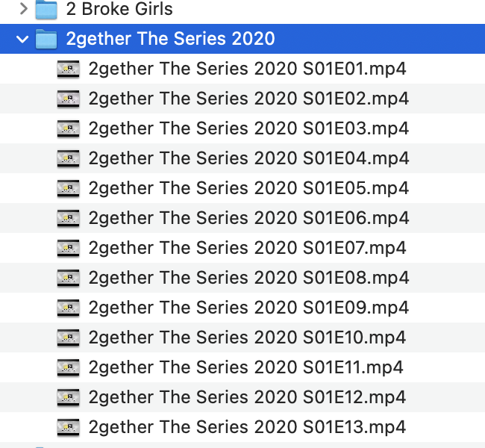
Task: Select file 2gether The Series 2020 S01E10.mp4
Action: tap(246, 337)
